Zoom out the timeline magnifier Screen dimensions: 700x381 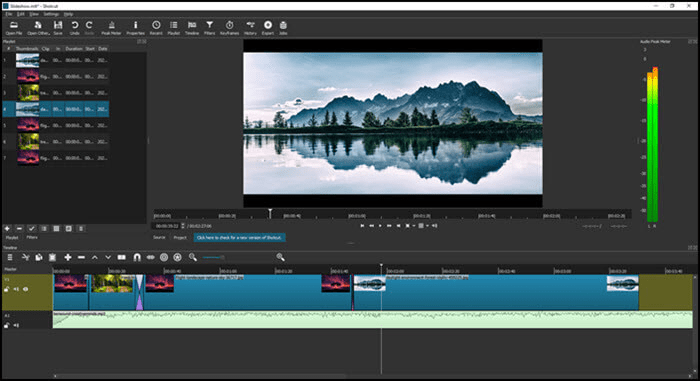pos(192,257)
